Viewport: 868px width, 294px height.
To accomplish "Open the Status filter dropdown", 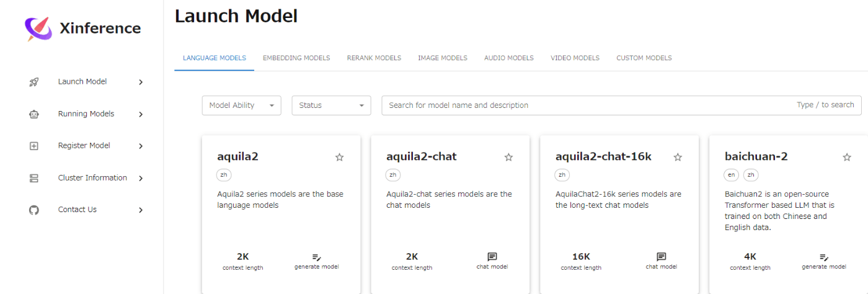I will tap(332, 105).
